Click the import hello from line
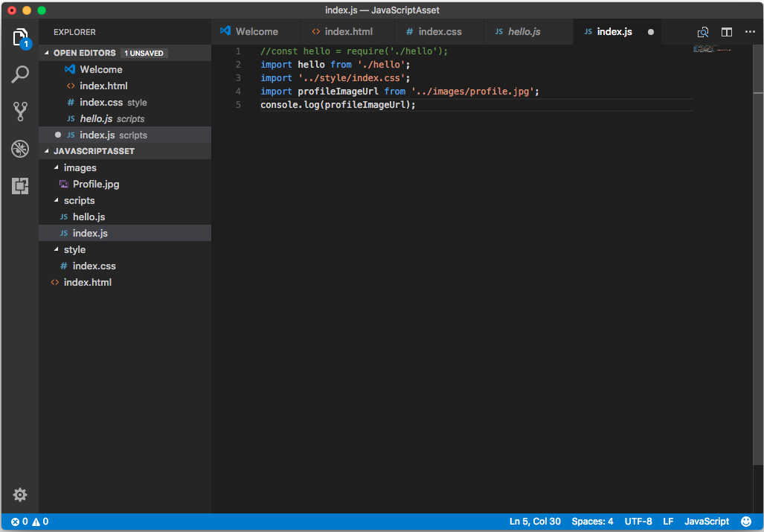Viewport: 764px width, 532px height. click(x=336, y=65)
